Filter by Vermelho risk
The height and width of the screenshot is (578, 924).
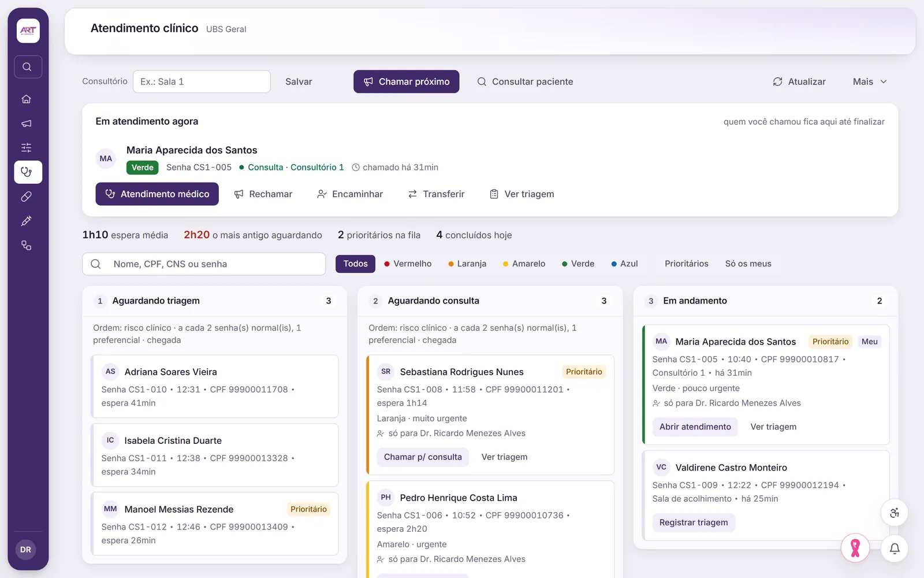click(x=408, y=264)
